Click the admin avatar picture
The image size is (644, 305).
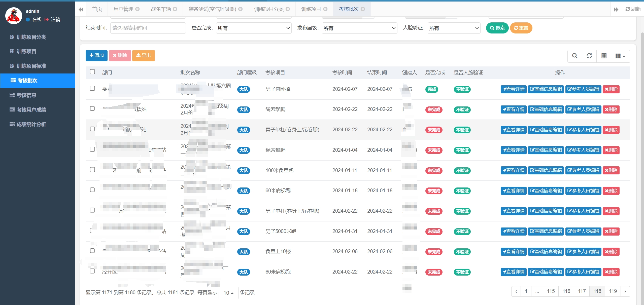point(14,16)
